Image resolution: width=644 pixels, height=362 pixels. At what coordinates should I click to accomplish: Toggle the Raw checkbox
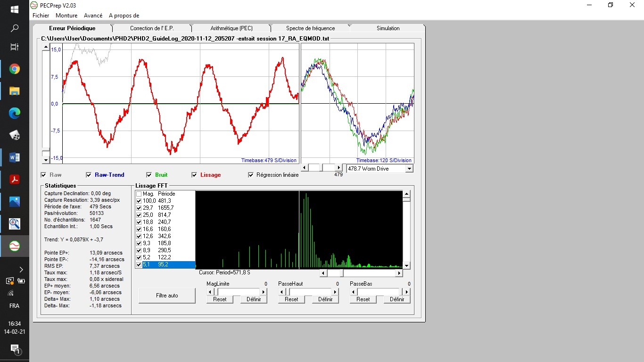[x=44, y=175]
